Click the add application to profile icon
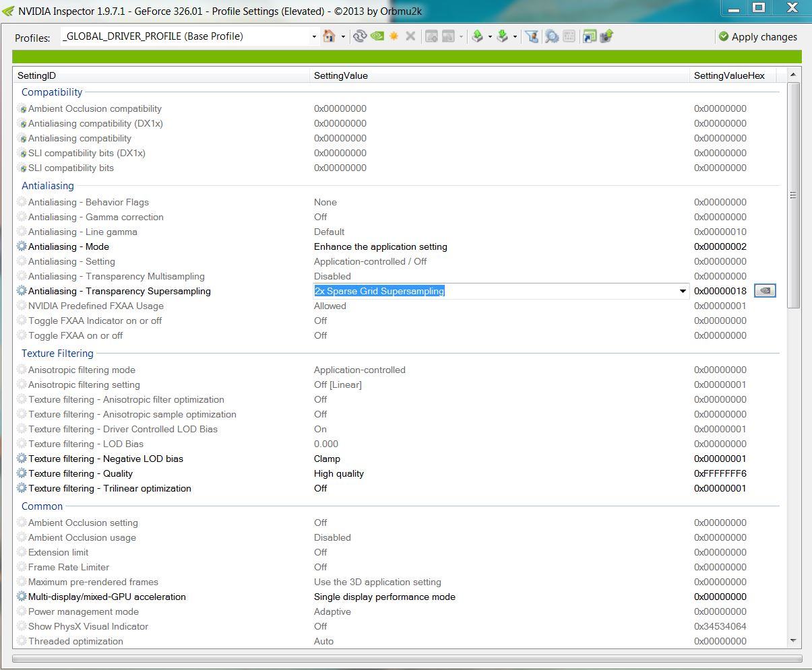Viewport: 812px width, 670px height. [x=431, y=36]
